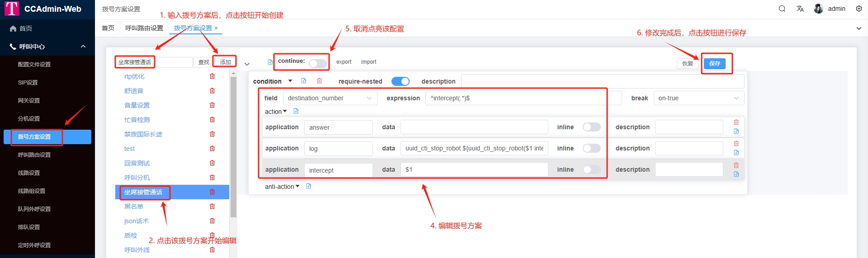The image size is (868, 258).
Task: Open the language translation icon
Action: (800, 9)
